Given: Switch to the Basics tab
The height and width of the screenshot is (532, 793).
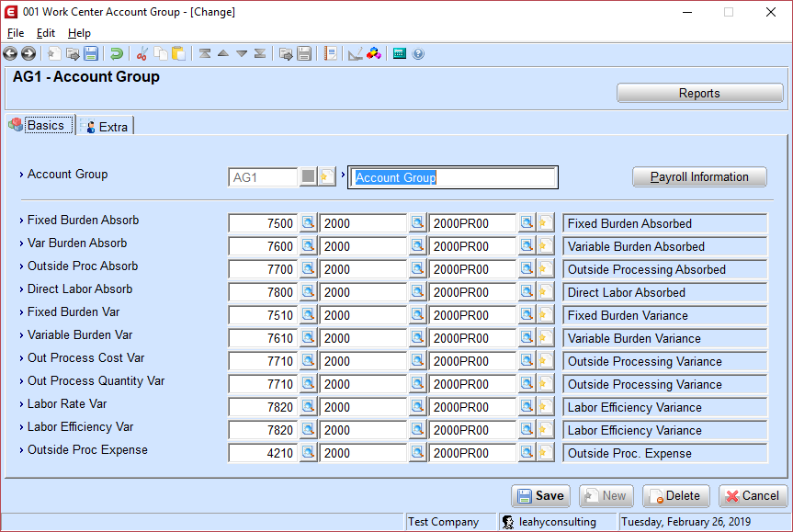Looking at the screenshot, I should pos(41,125).
